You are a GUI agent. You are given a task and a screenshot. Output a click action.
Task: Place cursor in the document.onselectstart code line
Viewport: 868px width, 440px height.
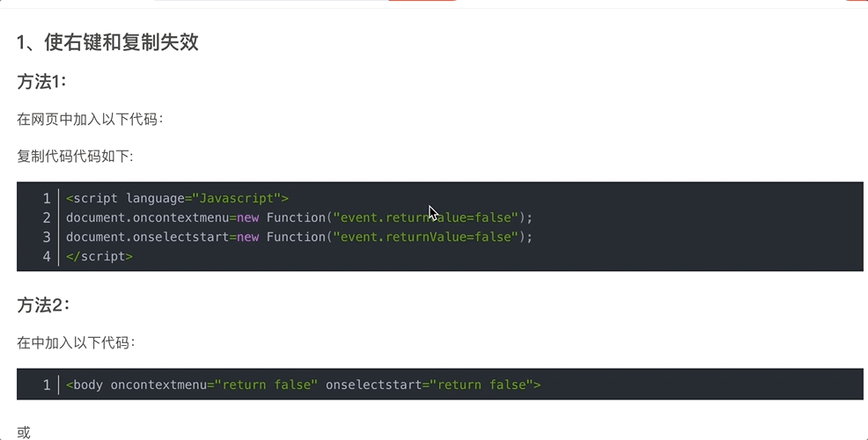299,237
